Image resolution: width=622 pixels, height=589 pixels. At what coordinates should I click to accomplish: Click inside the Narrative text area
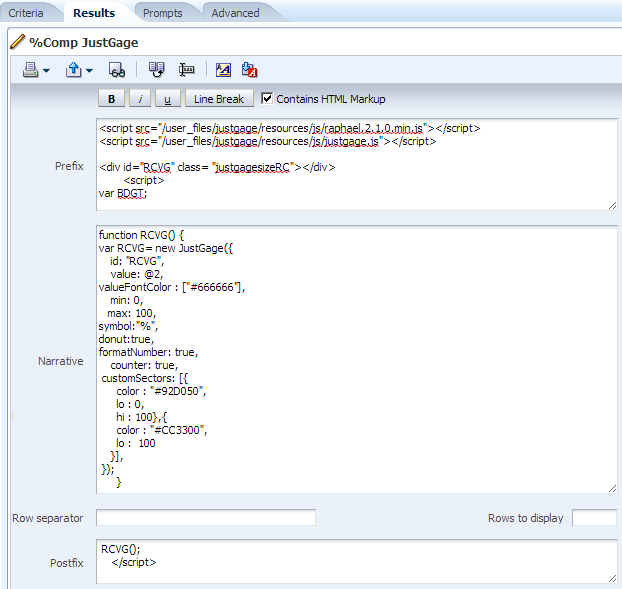[357, 359]
